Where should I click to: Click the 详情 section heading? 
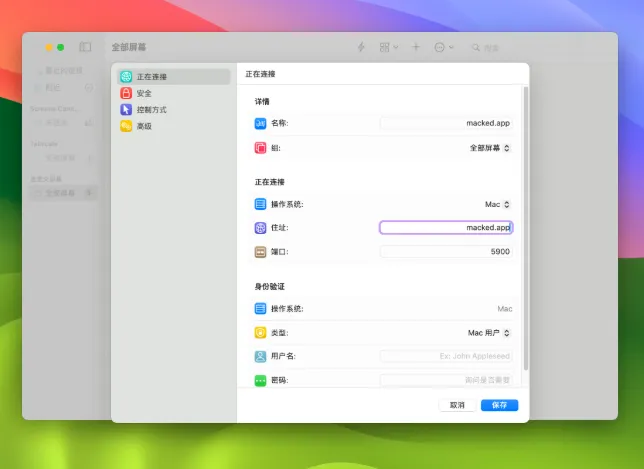click(x=262, y=101)
